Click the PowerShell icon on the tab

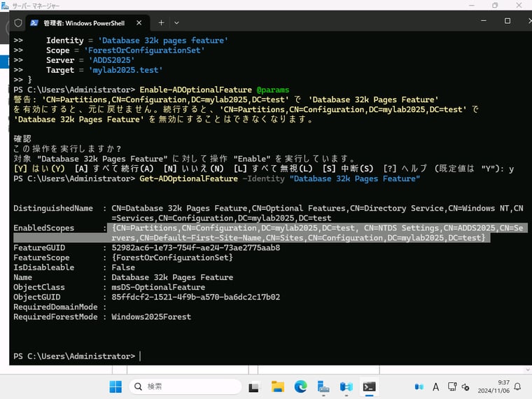pos(34,22)
